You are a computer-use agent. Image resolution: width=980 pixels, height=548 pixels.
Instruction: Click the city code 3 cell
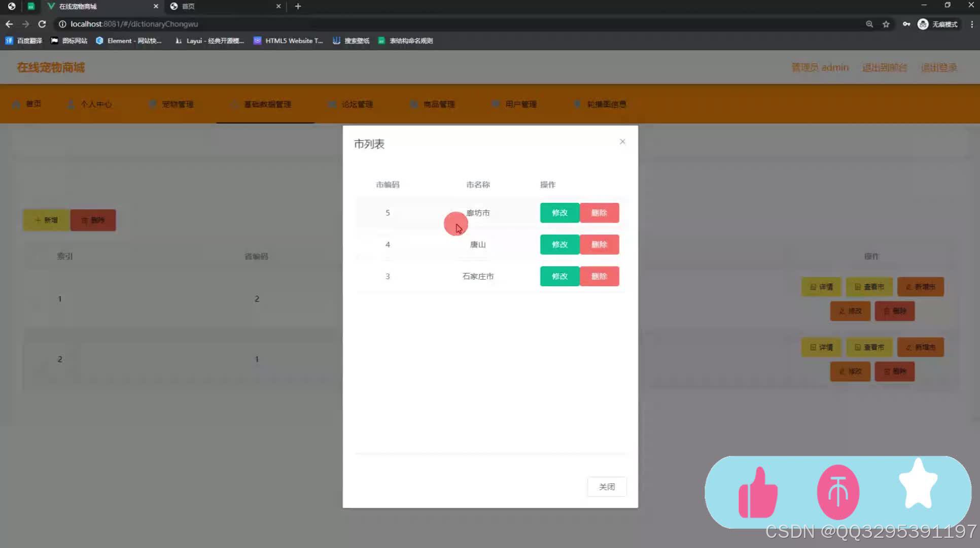(388, 276)
